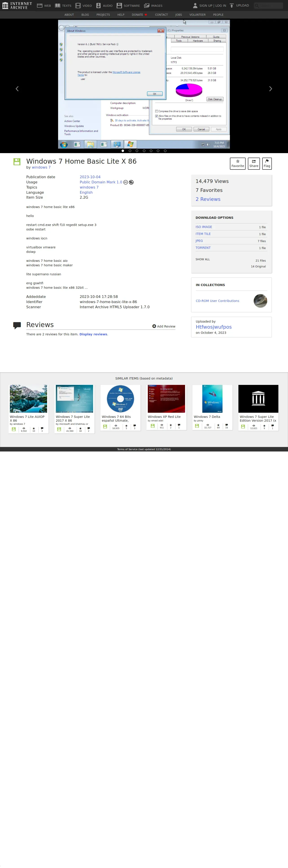Click the Flag button
288x868 pixels.
(267, 163)
